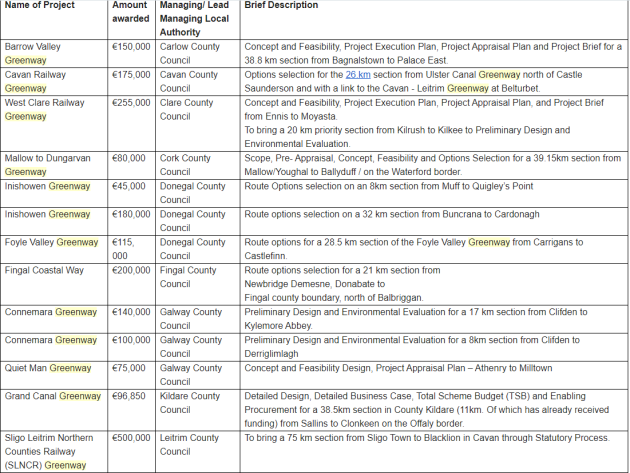The image size is (630, 473).
Task: Click the Name of Project column header
Action: 41,6
